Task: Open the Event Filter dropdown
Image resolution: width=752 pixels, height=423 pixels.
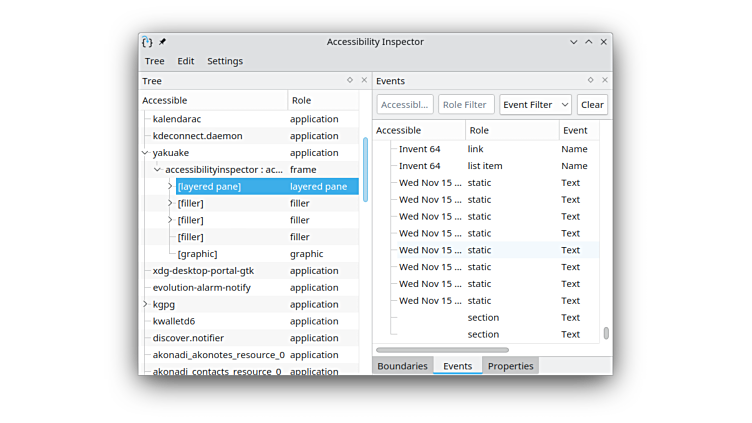Action: pyautogui.click(x=535, y=105)
